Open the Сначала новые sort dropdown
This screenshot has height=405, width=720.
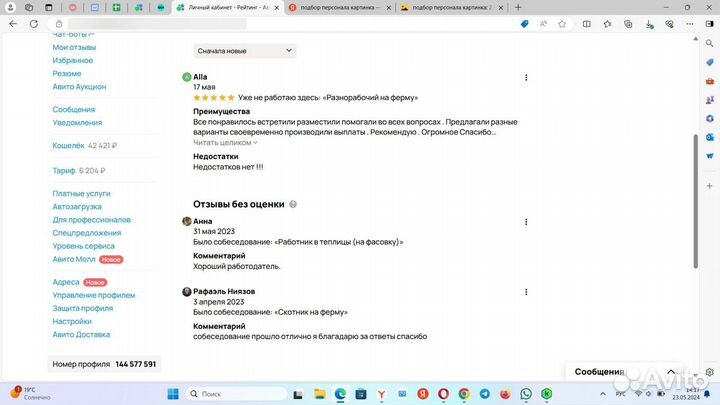point(244,51)
